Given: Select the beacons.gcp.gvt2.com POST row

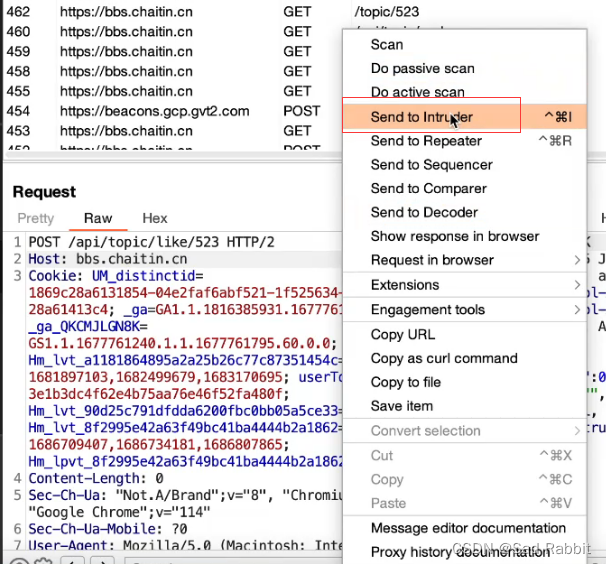Looking at the screenshot, I should (174, 111).
